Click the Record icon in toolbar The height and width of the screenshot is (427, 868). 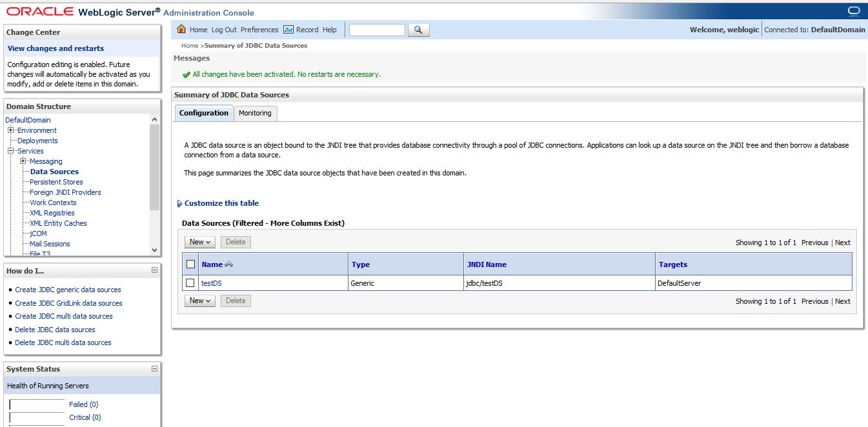[x=288, y=30]
